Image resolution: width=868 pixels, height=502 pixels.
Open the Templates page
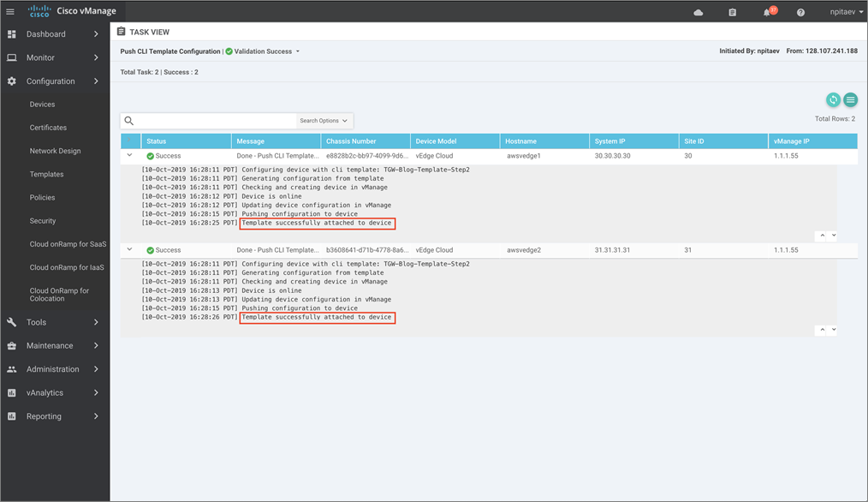(46, 174)
